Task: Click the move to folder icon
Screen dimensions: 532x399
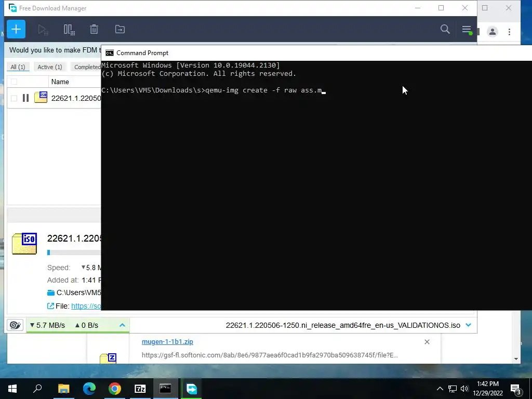Action: click(x=120, y=29)
